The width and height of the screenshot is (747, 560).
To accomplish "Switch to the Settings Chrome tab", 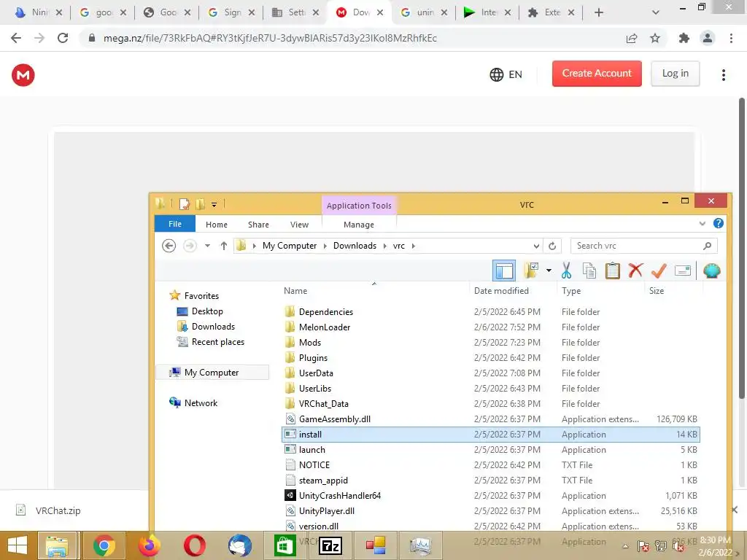I will point(295,12).
